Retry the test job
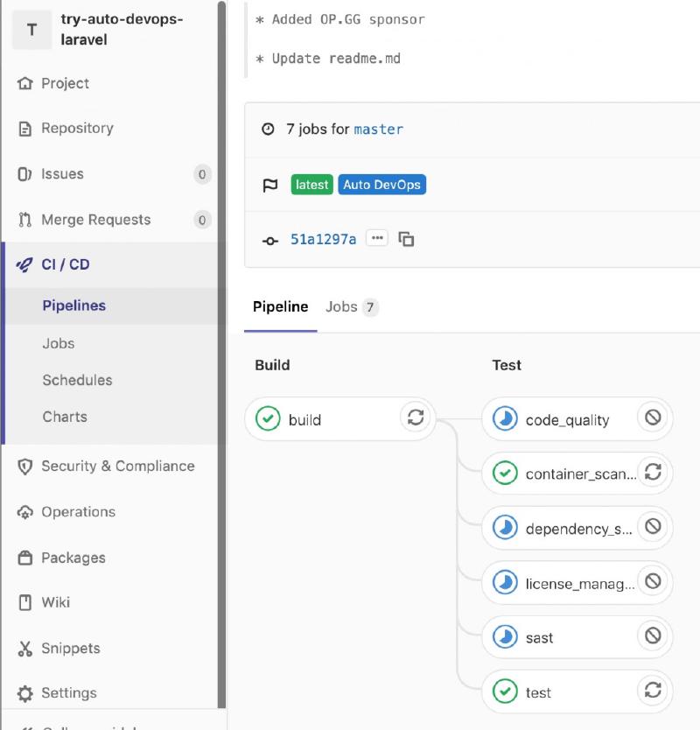 coord(653,691)
